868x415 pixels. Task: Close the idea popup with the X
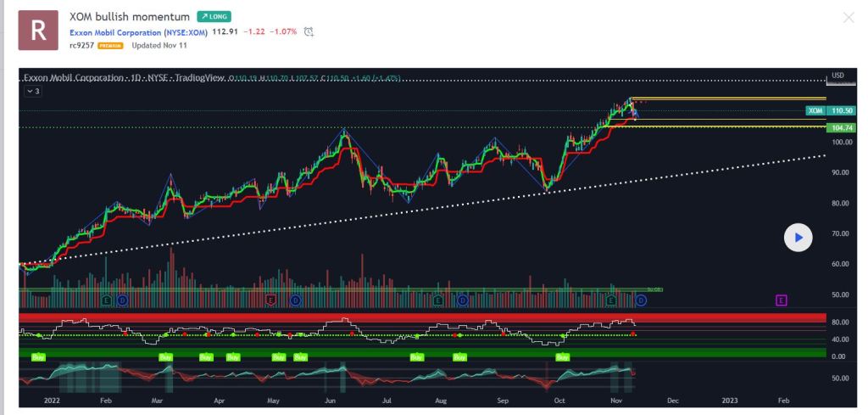click(849, 18)
